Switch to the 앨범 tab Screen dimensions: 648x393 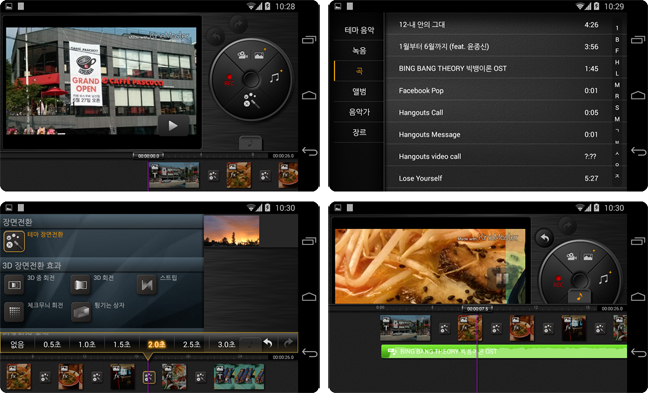[359, 91]
